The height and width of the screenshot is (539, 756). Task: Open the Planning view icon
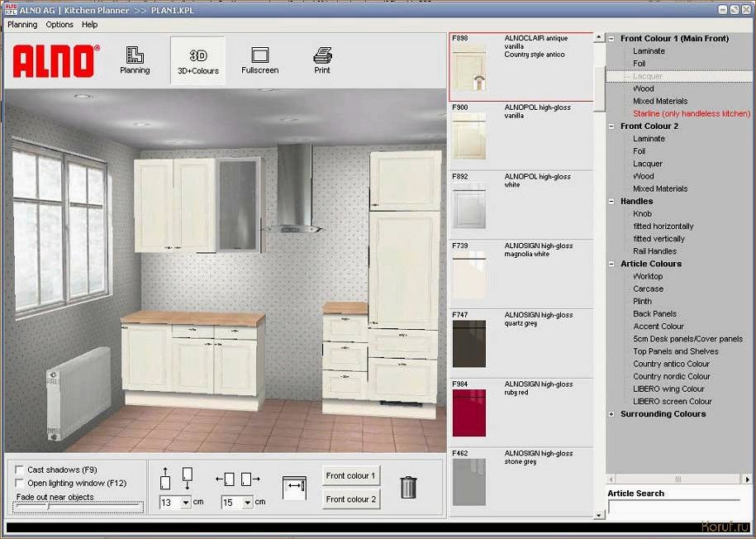coord(135,60)
